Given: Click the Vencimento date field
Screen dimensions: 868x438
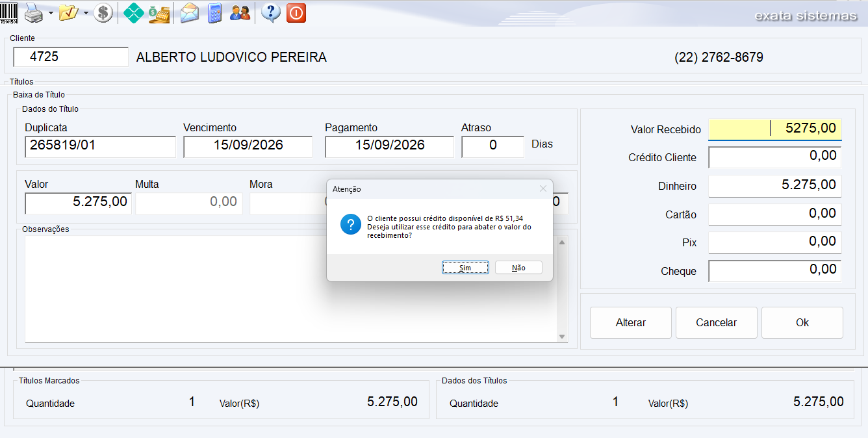Looking at the screenshot, I should point(248,146).
